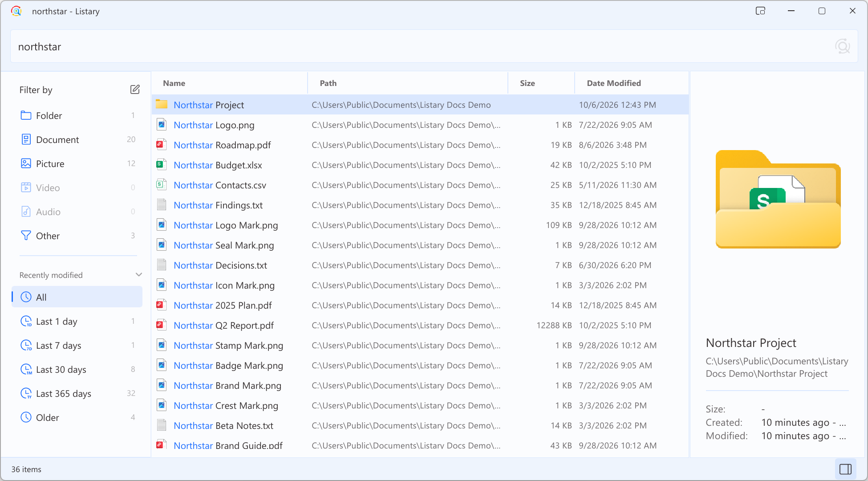This screenshot has height=481, width=868.
Task: Choose Last 365 days filter
Action: [x=77, y=394]
